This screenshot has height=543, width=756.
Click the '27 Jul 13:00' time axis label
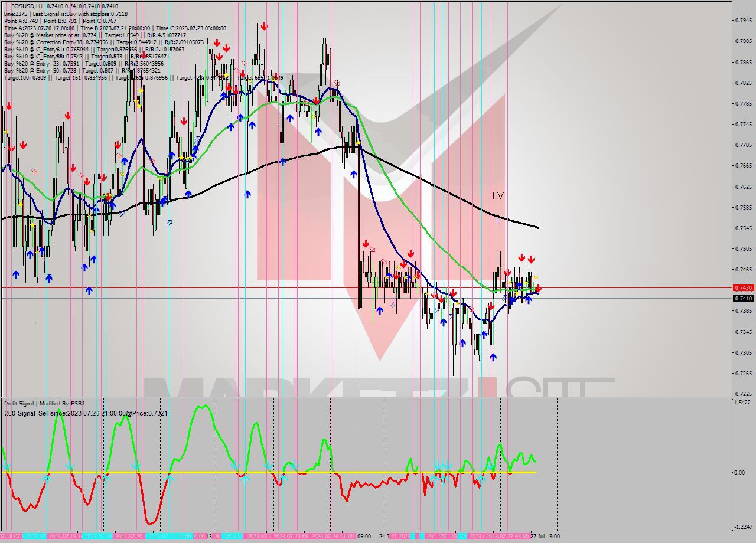pyautogui.click(x=544, y=537)
